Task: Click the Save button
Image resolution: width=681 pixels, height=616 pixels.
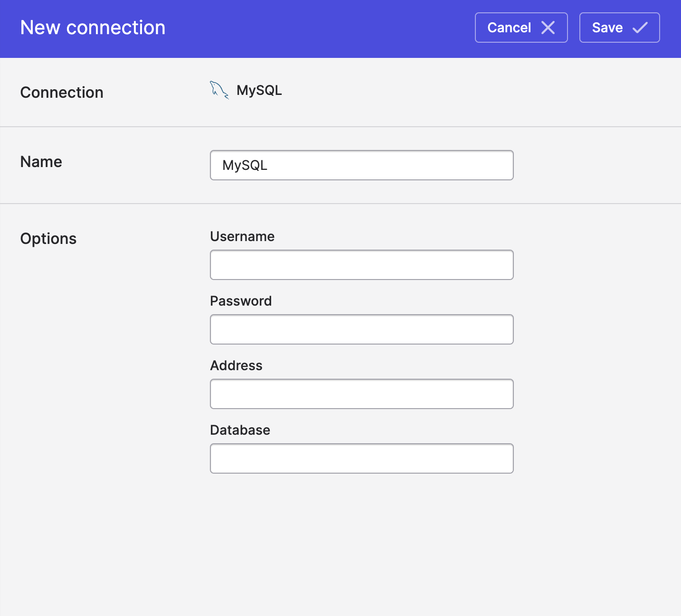Action: point(619,28)
